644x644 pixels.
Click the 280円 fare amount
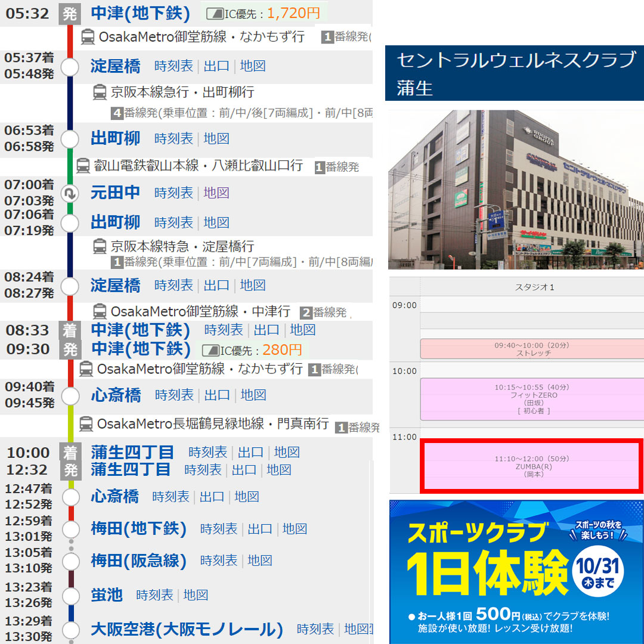282,350
